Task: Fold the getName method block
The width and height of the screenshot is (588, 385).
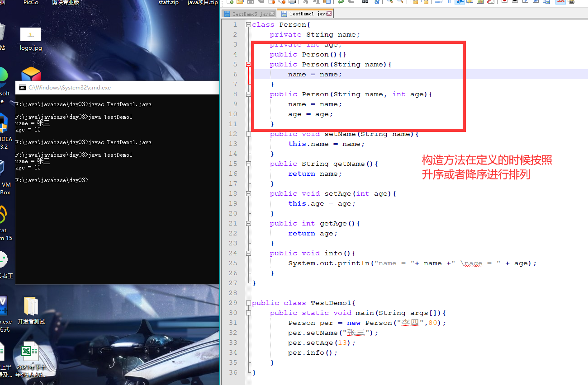Action: (248, 164)
